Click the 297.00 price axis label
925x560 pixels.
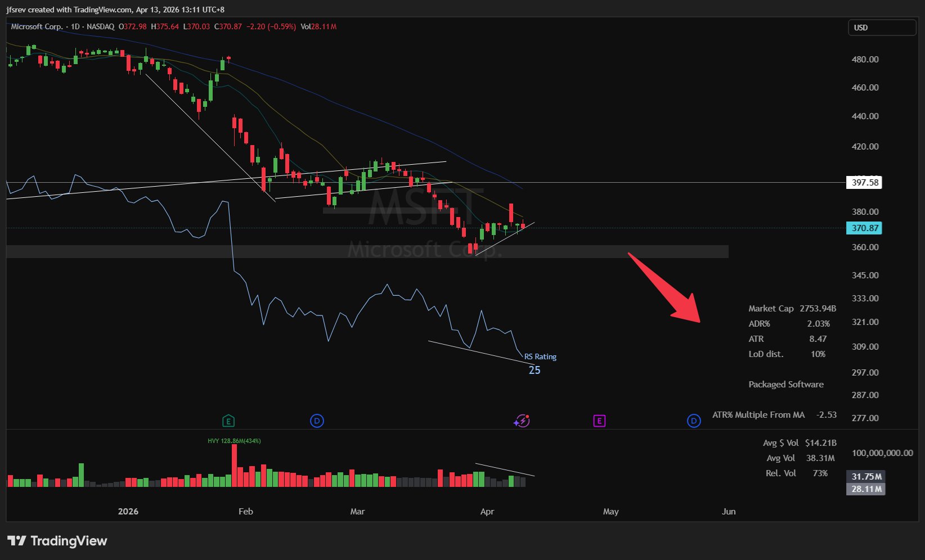point(865,372)
